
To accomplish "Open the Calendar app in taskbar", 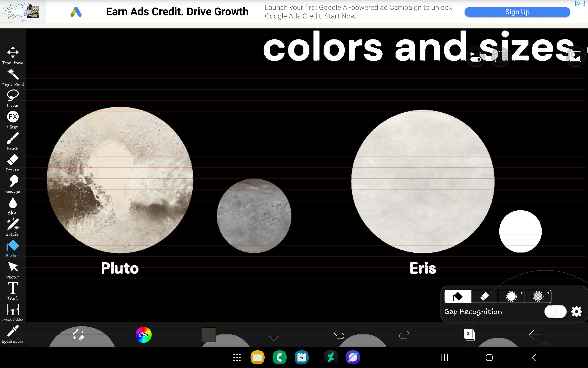I will pyautogui.click(x=302, y=357).
